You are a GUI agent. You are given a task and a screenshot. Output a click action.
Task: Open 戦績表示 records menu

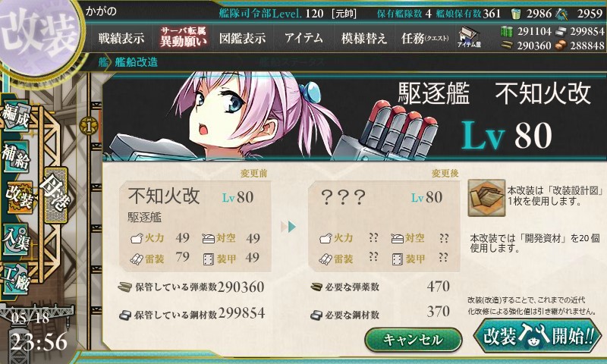pos(121,38)
